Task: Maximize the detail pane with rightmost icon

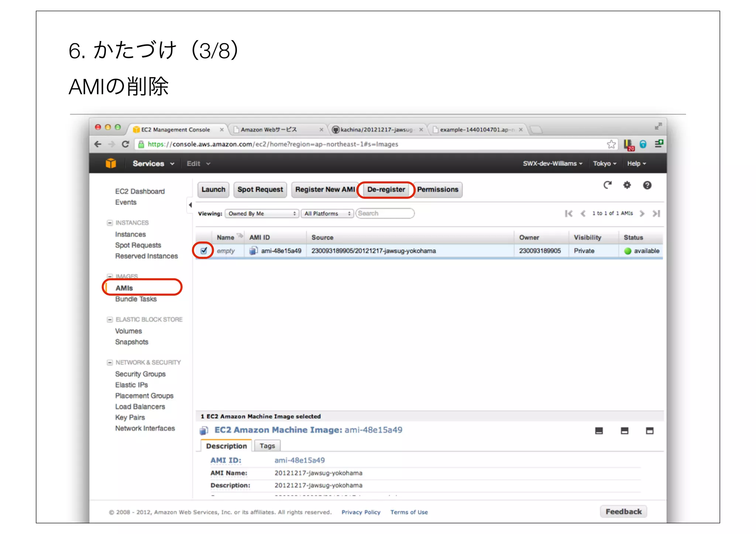Action: pos(650,431)
